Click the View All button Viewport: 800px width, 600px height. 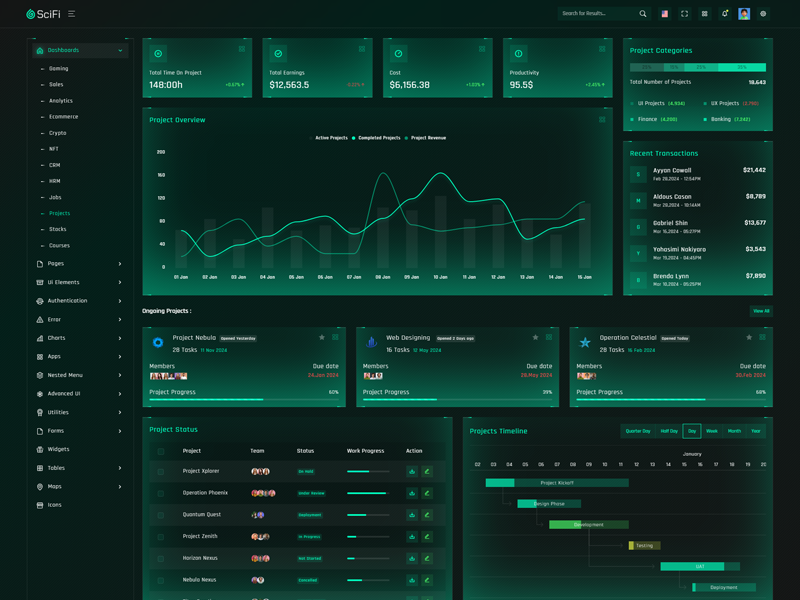pos(761,311)
